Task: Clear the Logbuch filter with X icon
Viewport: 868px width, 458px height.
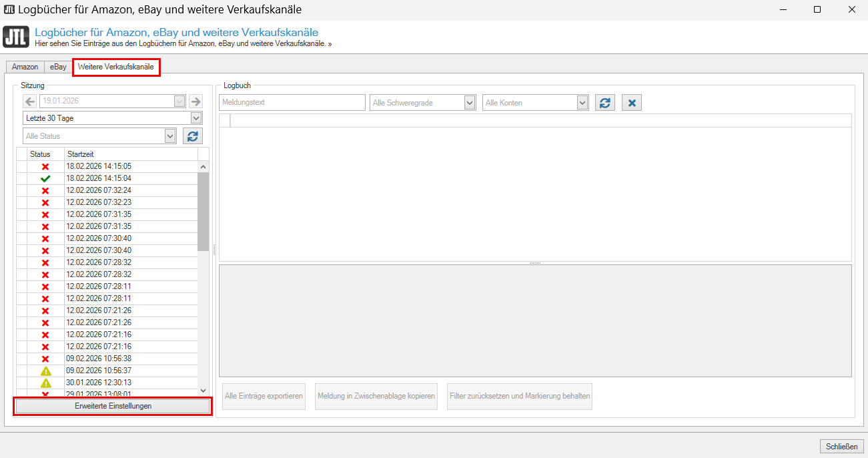Action: coord(631,103)
